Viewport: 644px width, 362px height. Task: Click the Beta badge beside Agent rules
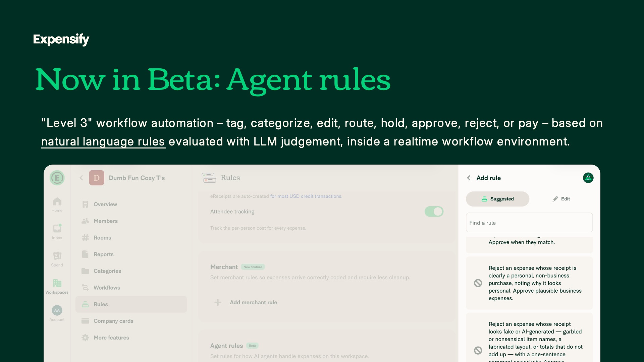(252, 346)
